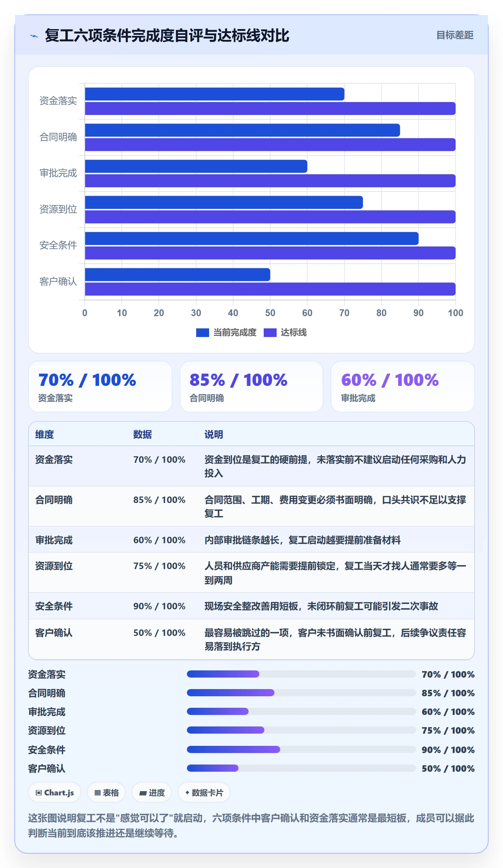This screenshot has height=868, width=503.
Task: Click the purple 达标线 chart bar for 客户确认
Action: (270, 289)
